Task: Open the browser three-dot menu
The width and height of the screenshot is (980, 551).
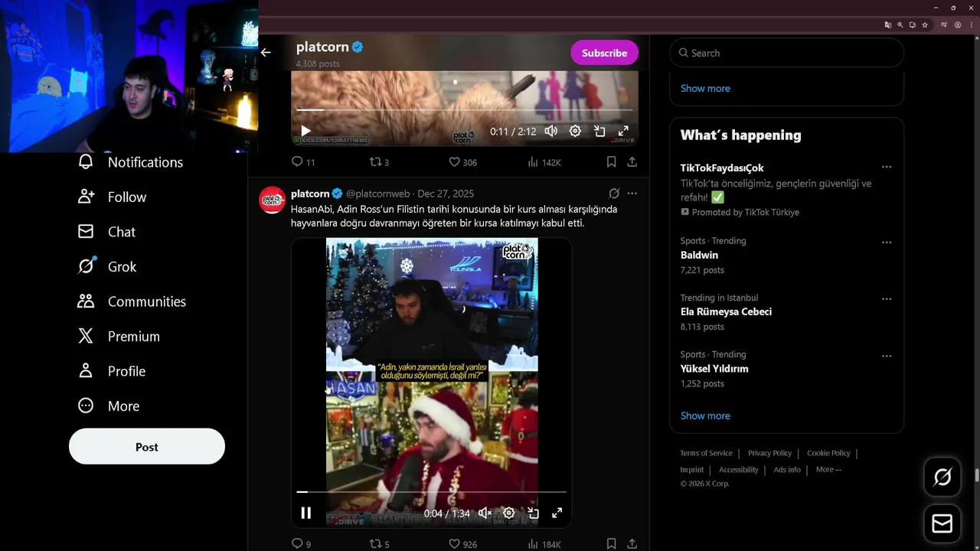Action: pyautogui.click(x=971, y=24)
